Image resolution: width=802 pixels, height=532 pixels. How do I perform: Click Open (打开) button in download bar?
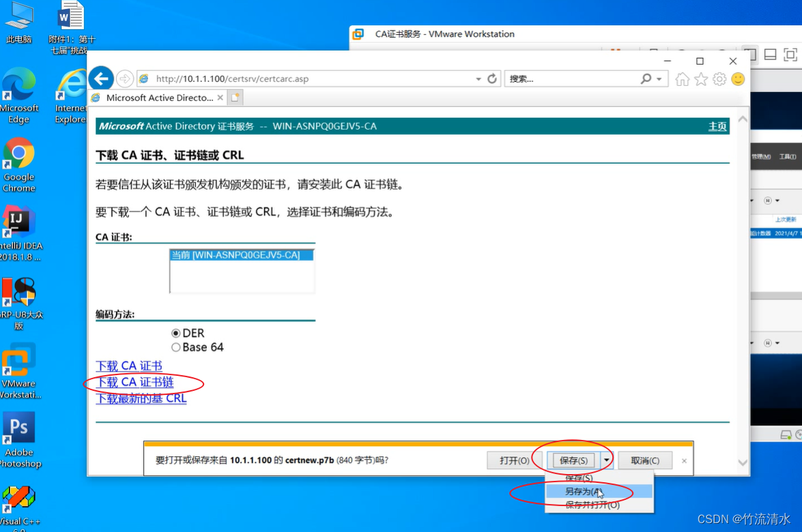tap(515, 460)
